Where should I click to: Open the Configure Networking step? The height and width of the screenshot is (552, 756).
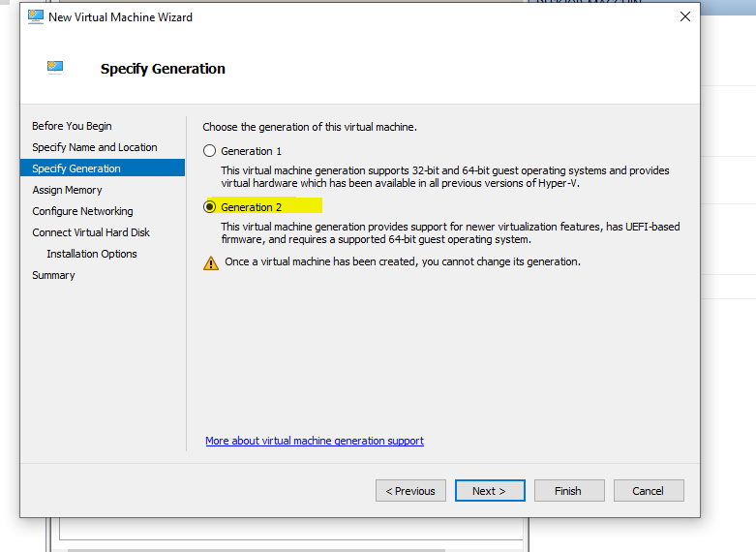[x=82, y=211]
